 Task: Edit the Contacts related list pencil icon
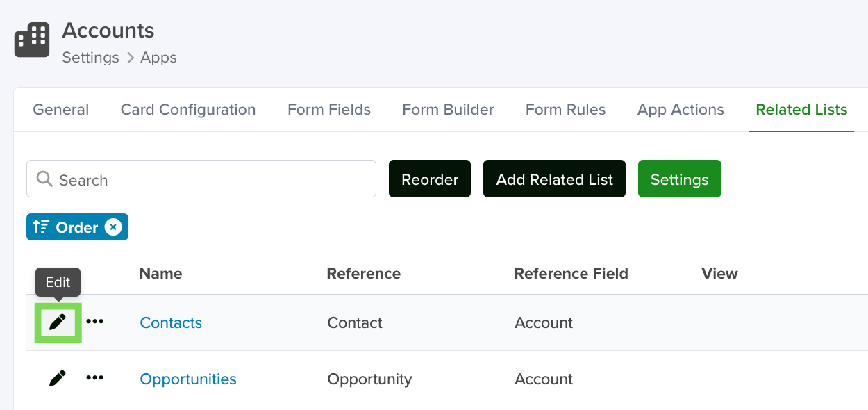pos(58,322)
